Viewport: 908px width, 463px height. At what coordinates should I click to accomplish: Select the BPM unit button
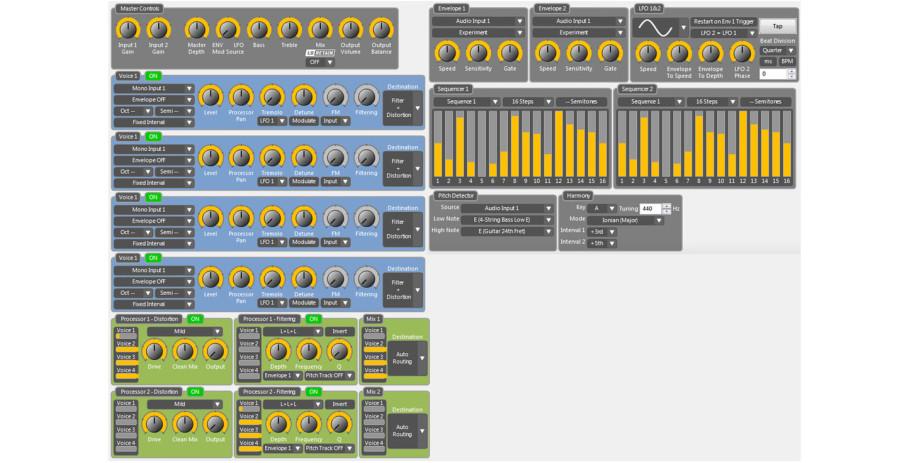[x=787, y=61]
